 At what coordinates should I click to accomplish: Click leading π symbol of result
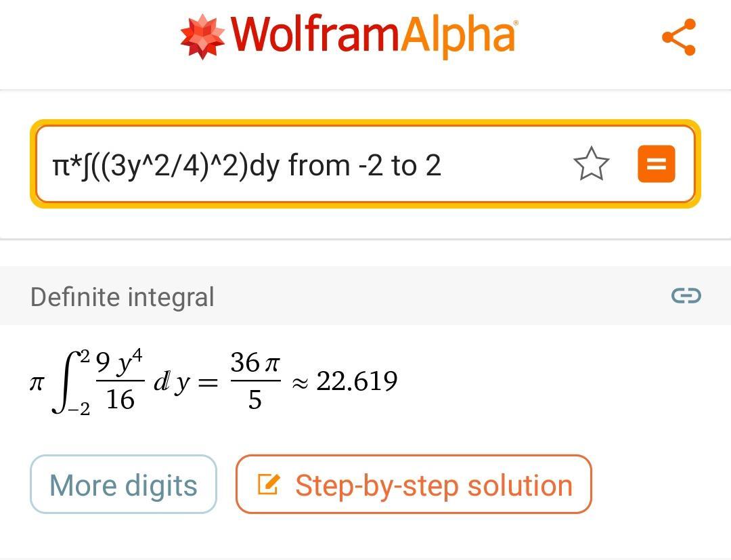pos(37,383)
